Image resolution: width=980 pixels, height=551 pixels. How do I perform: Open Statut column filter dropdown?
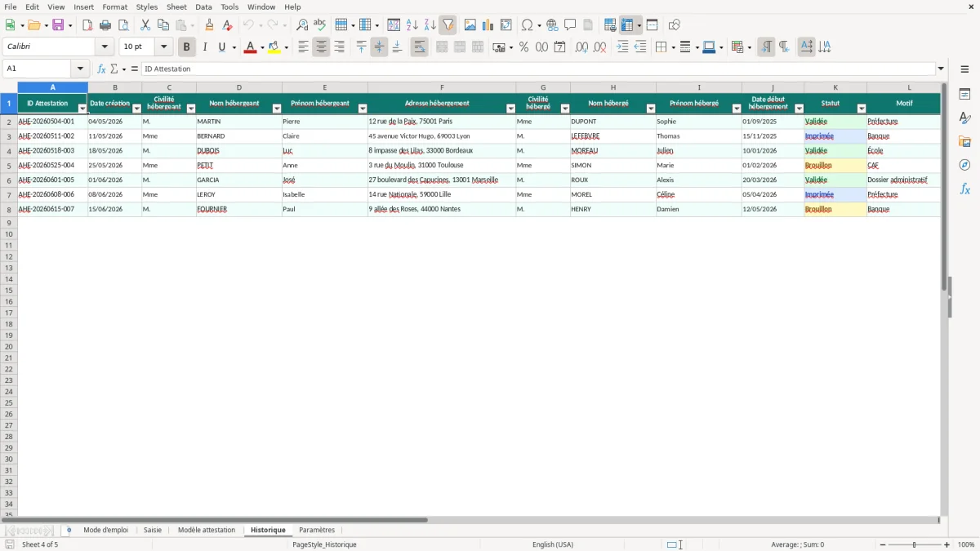(x=861, y=109)
